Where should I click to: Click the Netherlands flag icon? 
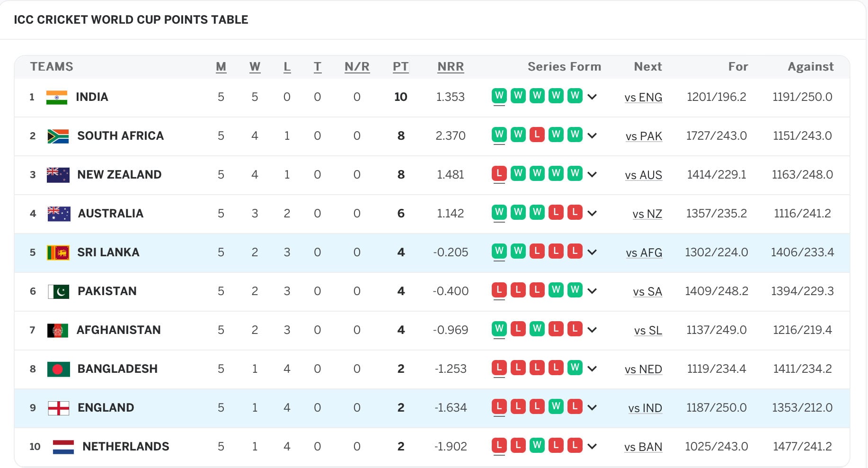tap(63, 447)
